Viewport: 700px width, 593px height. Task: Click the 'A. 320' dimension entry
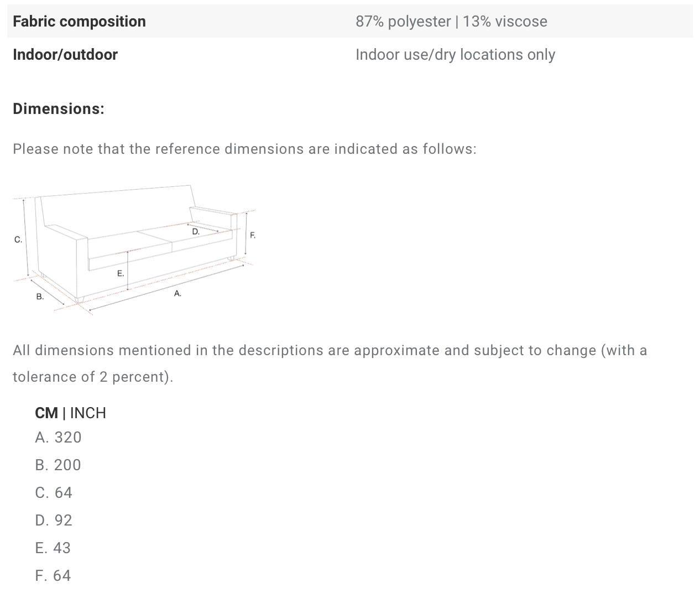tap(58, 438)
